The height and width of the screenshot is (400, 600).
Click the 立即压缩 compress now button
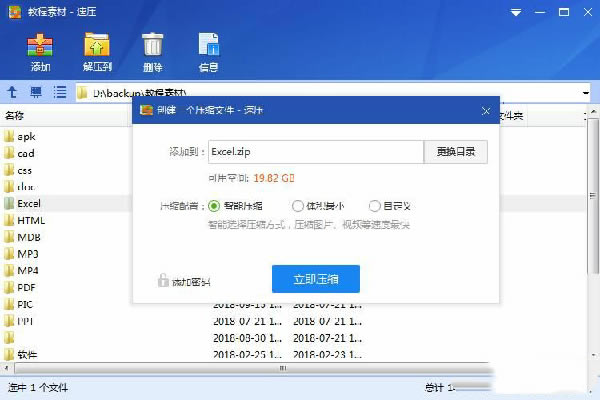pos(316,279)
